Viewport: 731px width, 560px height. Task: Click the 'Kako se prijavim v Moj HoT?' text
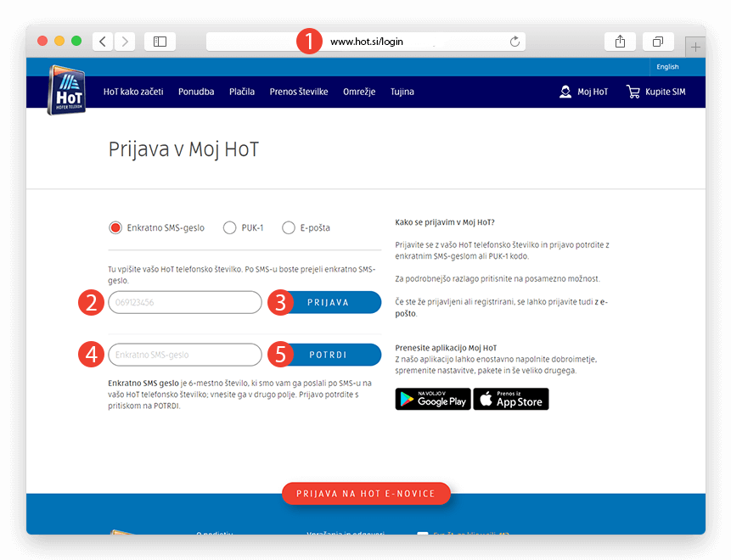(445, 222)
